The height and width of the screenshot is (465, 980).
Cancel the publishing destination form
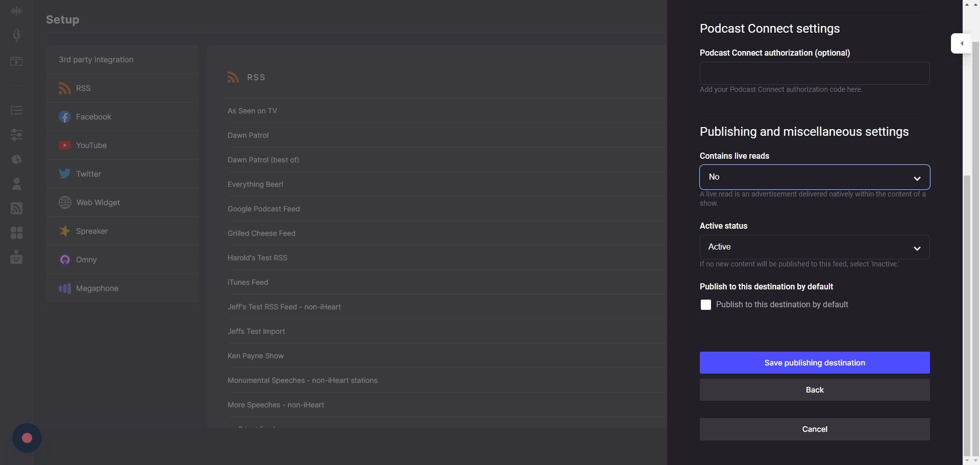click(x=814, y=429)
